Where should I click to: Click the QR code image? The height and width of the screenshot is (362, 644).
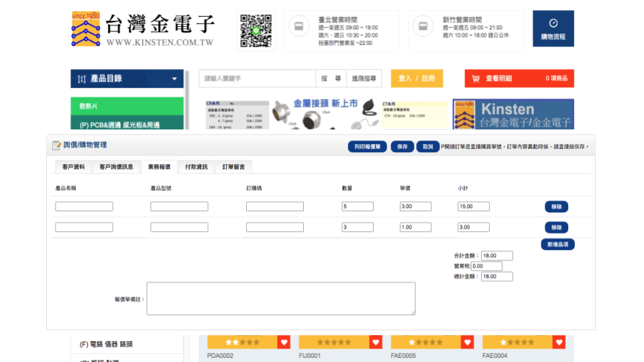click(x=256, y=31)
